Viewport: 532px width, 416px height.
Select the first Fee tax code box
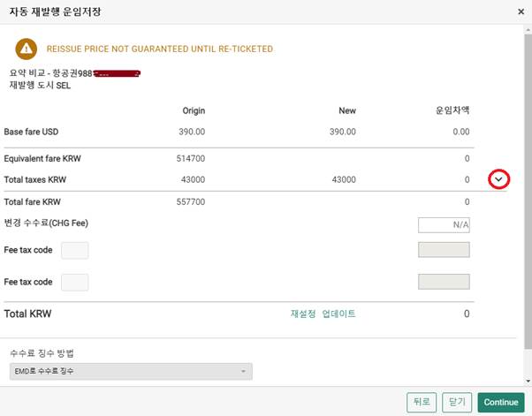(75, 250)
